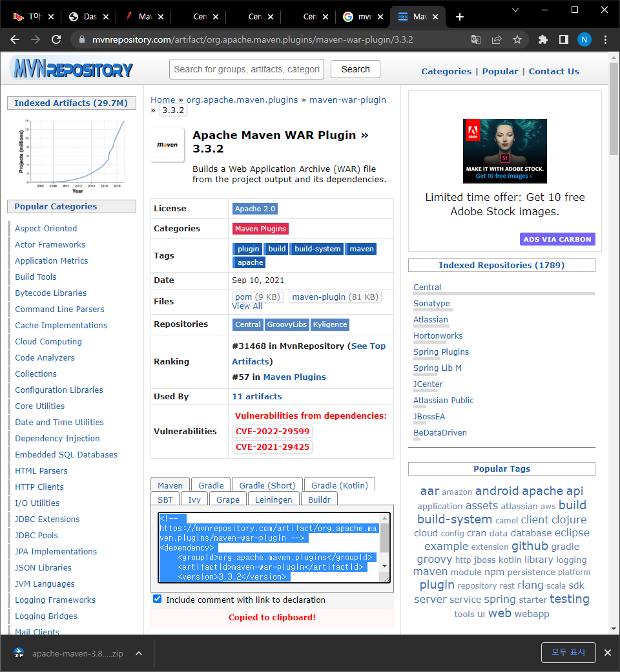Reload the page with the refresh icon
The image size is (620, 672).
tap(56, 40)
